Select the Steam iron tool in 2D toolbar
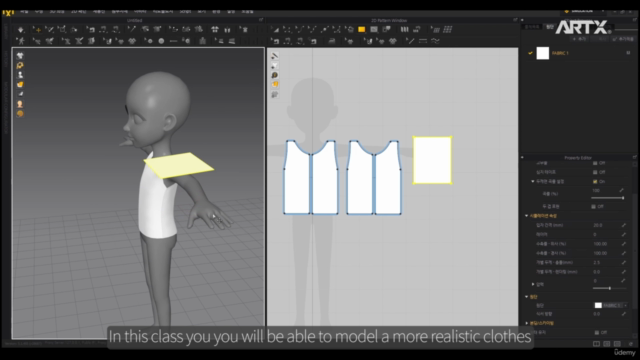The height and width of the screenshot is (360, 640). click(x=332, y=41)
